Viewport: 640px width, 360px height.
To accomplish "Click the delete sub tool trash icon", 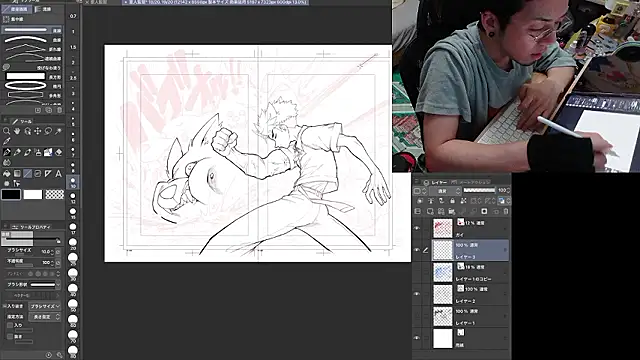I will [x=60, y=110].
